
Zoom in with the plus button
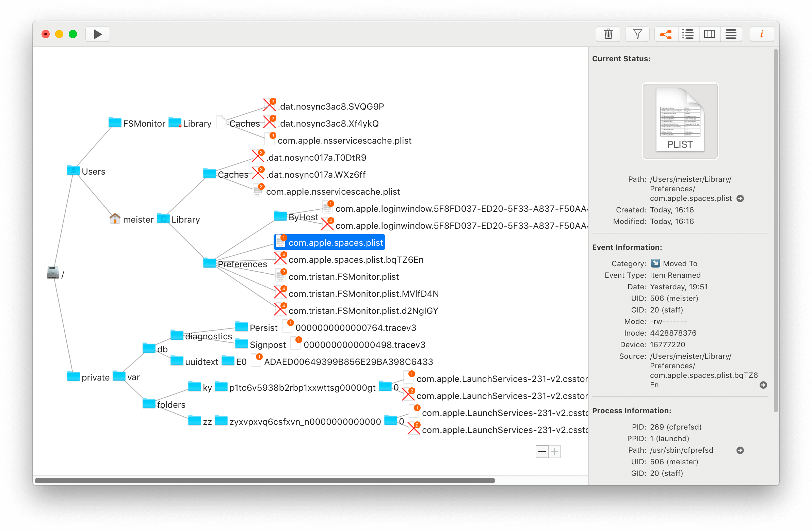(555, 452)
